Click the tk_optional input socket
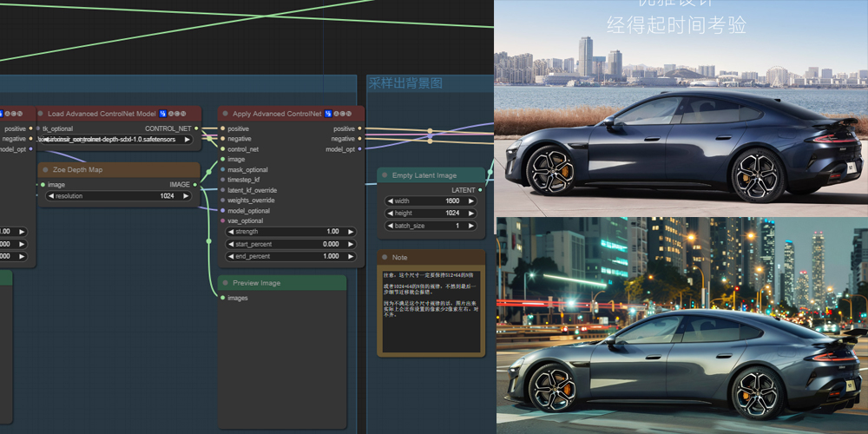 pos(38,128)
